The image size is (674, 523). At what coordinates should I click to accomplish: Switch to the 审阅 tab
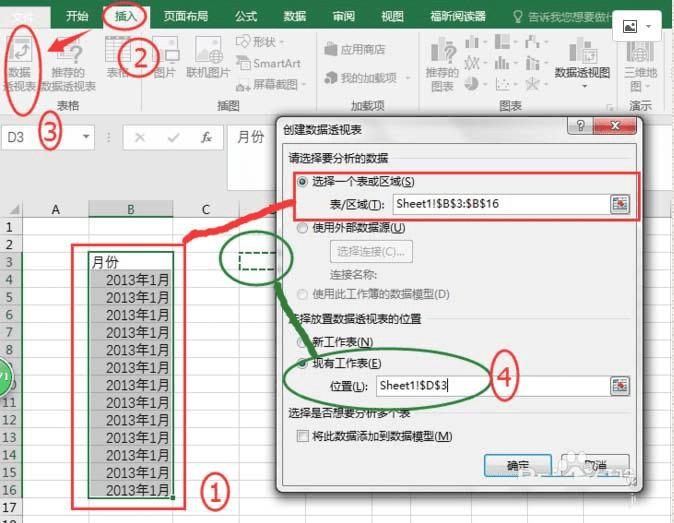tap(343, 16)
